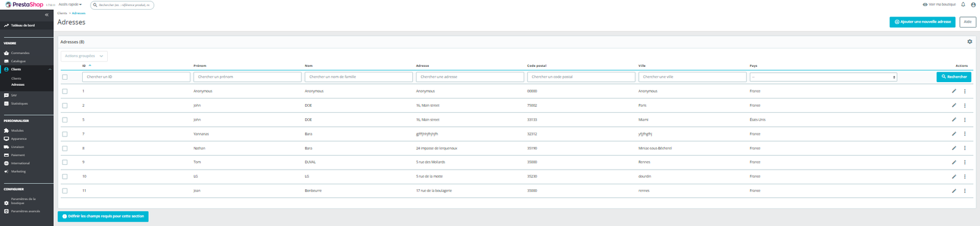Screen dimensions: 980x226
Task: Open more actions for address ID 1
Action: (x=965, y=91)
